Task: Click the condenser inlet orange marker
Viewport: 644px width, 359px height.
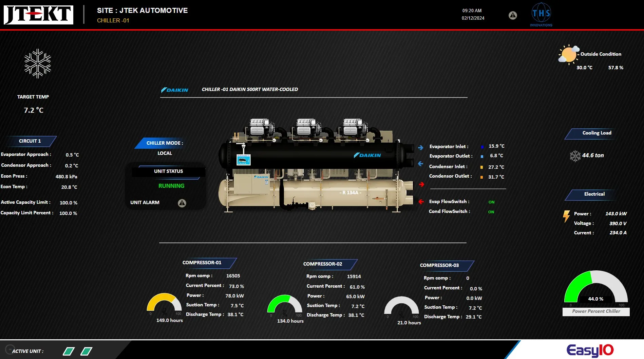Action: (x=481, y=167)
